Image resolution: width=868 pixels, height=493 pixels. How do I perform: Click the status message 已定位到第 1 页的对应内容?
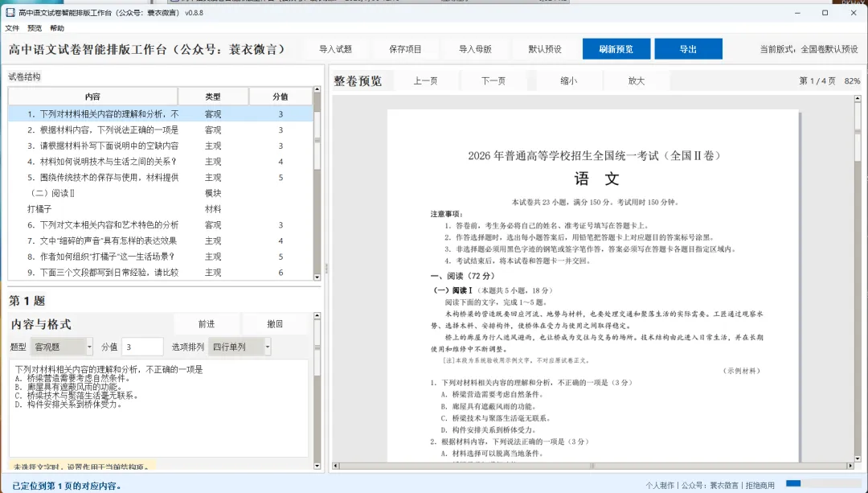pos(67,486)
